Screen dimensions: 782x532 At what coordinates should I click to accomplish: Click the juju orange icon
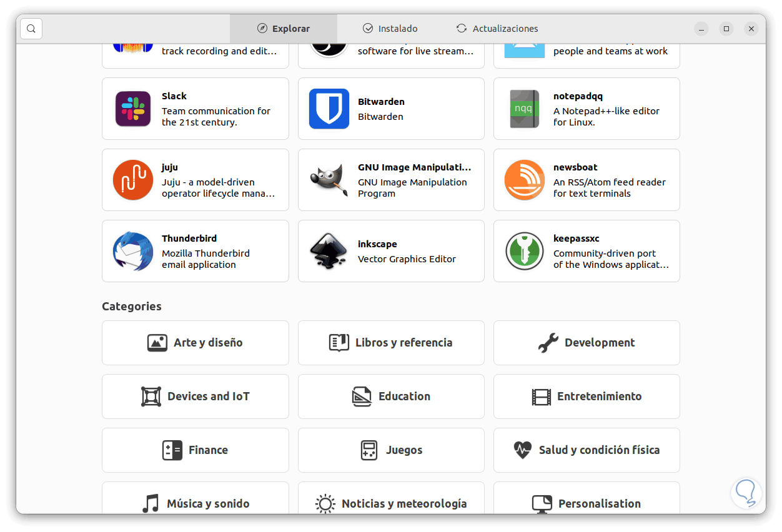[133, 180]
